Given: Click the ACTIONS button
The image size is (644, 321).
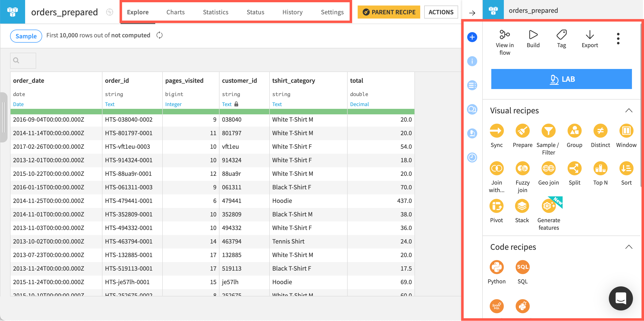Looking at the screenshot, I should coord(441,12).
